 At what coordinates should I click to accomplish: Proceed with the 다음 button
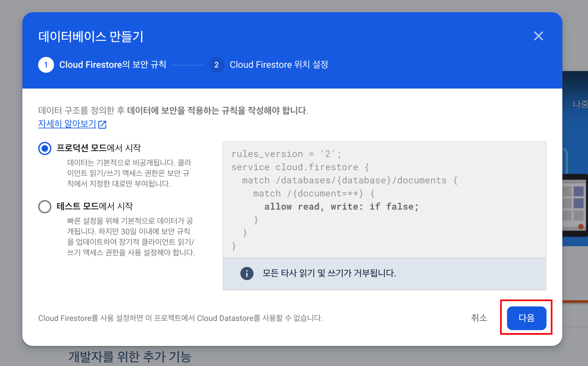coord(526,318)
